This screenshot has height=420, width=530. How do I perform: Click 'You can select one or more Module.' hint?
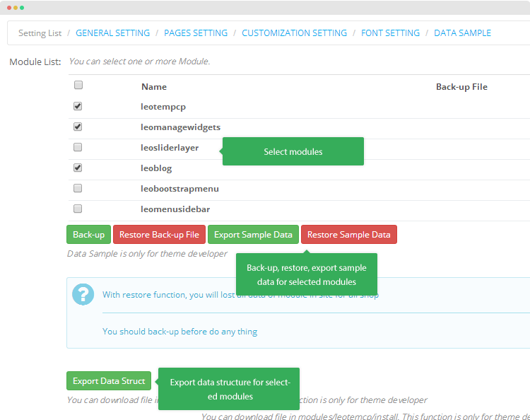(140, 62)
